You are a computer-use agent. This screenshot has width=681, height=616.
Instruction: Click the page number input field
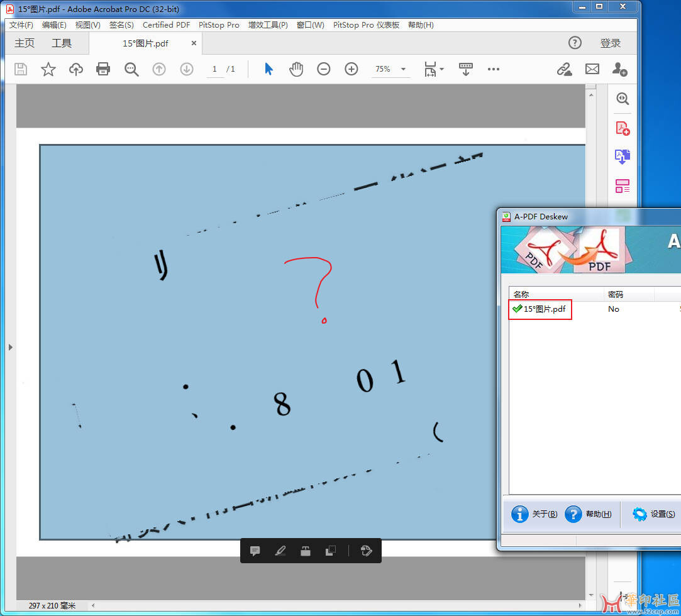pyautogui.click(x=214, y=69)
